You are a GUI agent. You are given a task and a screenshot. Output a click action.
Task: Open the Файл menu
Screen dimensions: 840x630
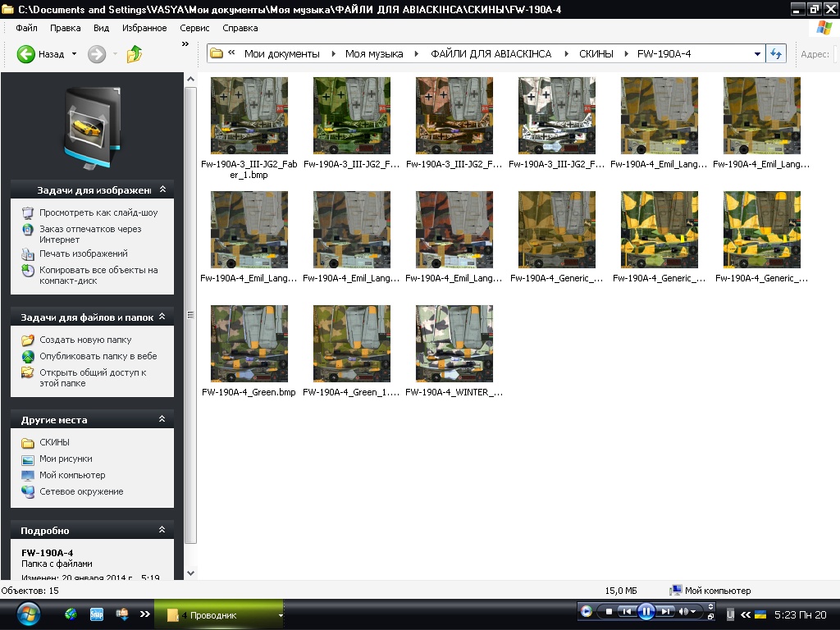click(x=26, y=28)
